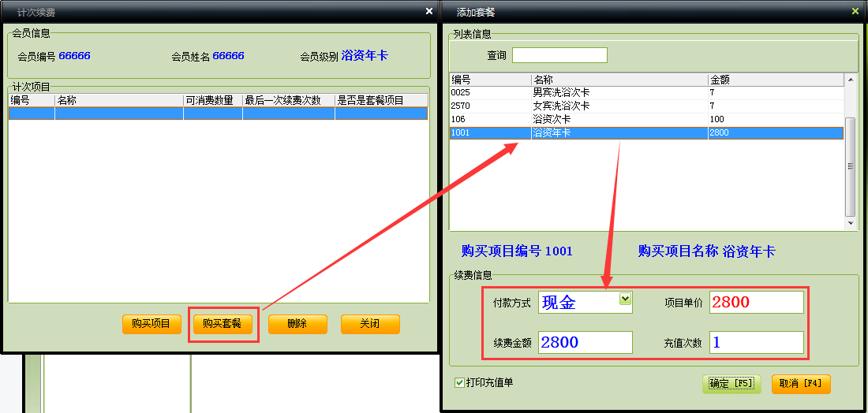The height and width of the screenshot is (413, 868).
Task: Open the 付款方式 dropdown
Action: coord(626,299)
